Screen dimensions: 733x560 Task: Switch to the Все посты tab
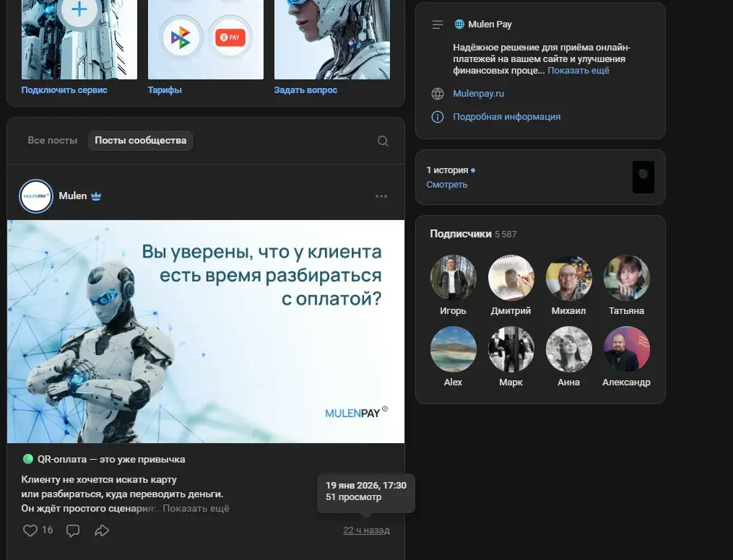[52, 140]
